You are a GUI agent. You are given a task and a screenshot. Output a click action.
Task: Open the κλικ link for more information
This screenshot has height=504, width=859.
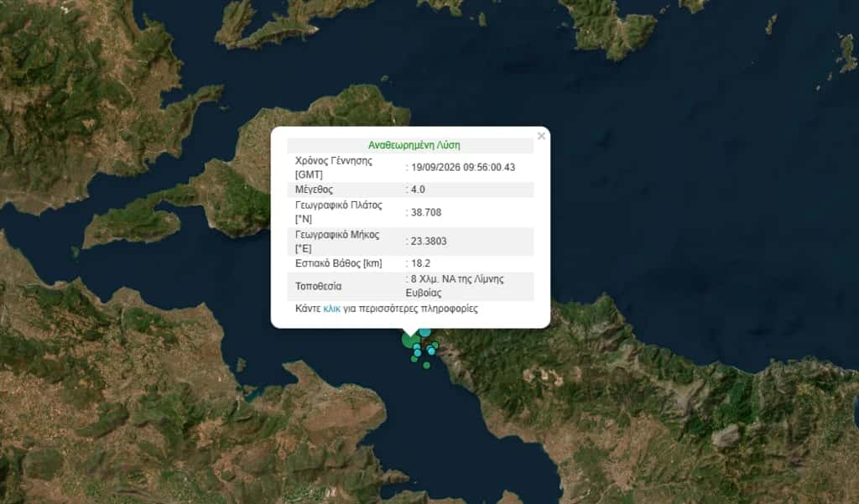coord(332,309)
